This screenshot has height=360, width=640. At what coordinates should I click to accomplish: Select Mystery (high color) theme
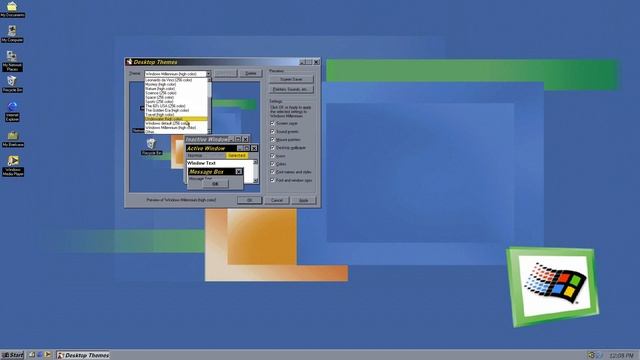coord(176,84)
